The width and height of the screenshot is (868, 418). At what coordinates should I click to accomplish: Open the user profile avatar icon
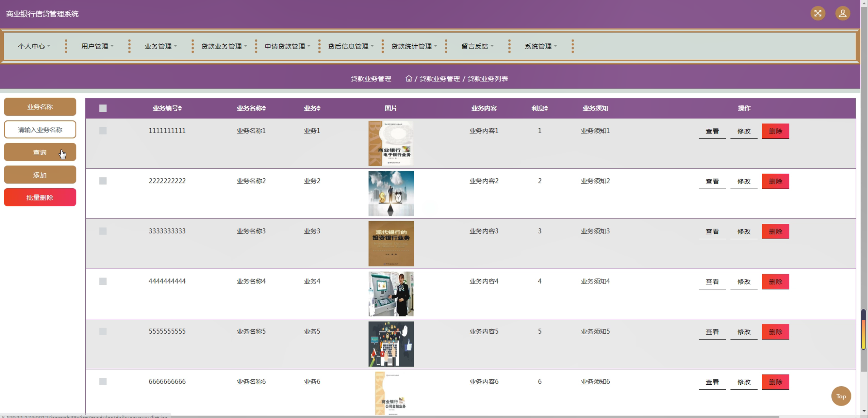point(842,13)
